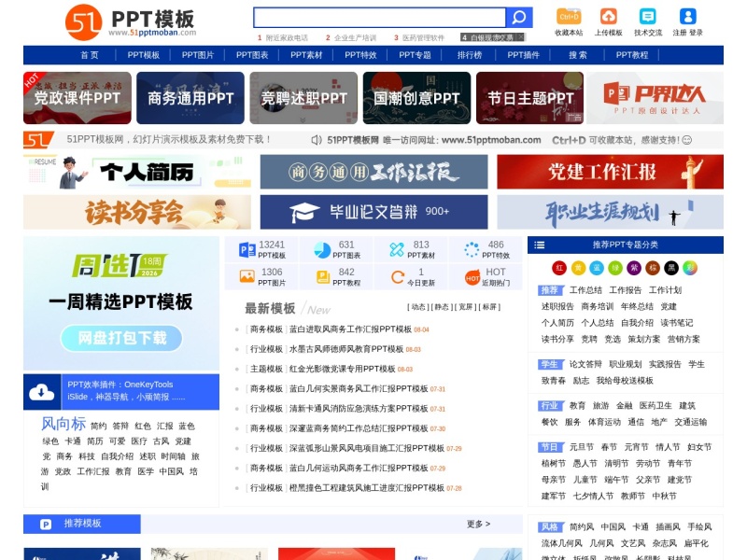Open the PPT图表 navigation menu item
Image resolution: width=747 pixels, height=560 pixels.
(252, 55)
